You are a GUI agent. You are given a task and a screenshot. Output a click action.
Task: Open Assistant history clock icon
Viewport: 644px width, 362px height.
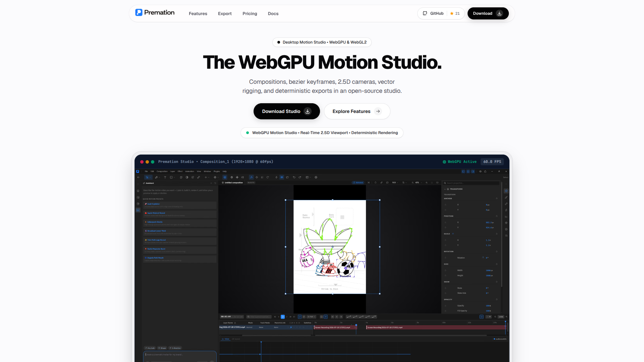(x=215, y=183)
